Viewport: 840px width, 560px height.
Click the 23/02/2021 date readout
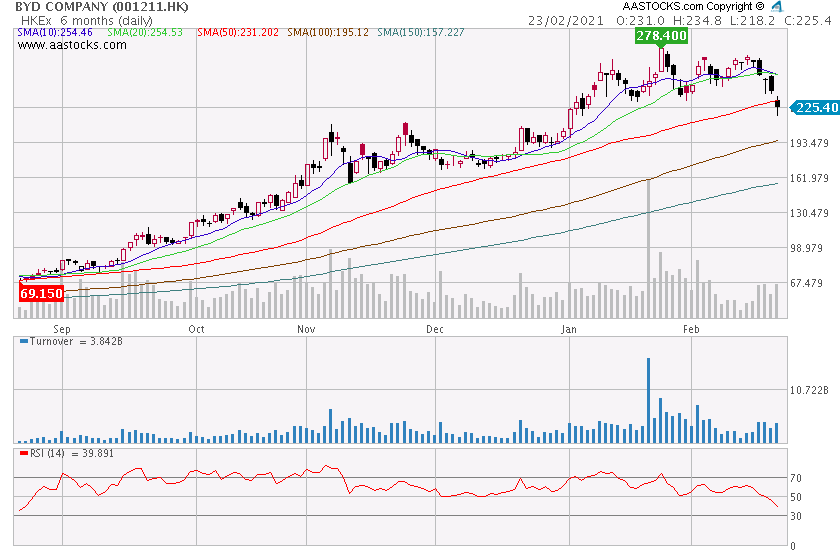click(x=566, y=20)
